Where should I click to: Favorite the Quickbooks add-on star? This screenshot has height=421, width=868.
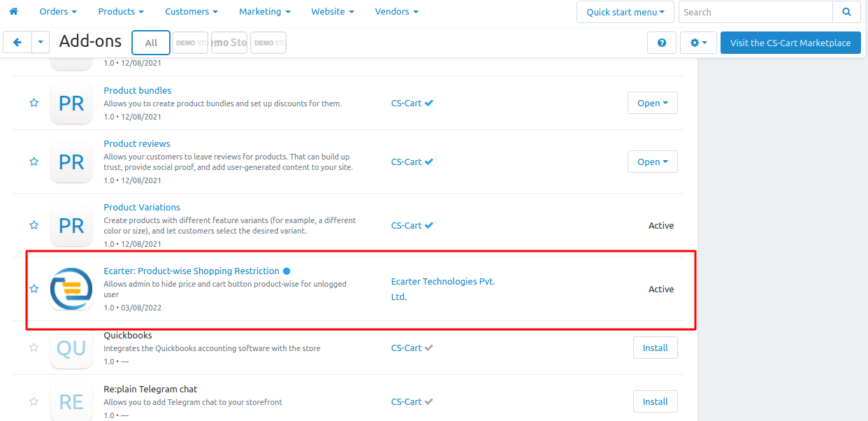click(34, 348)
